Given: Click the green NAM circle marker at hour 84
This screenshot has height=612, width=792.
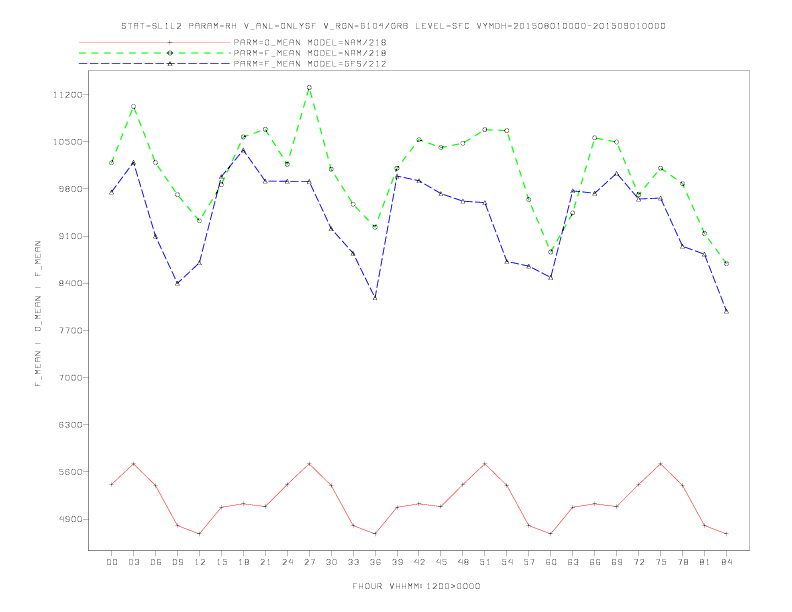Looking at the screenshot, I should [x=726, y=264].
